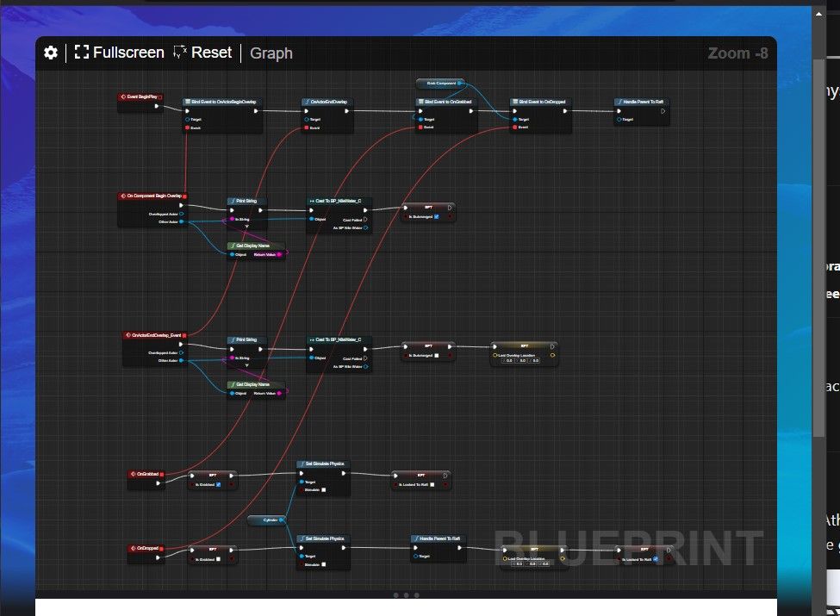
Task: Select the upper Get Display Name node
Action: click(256, 250)
